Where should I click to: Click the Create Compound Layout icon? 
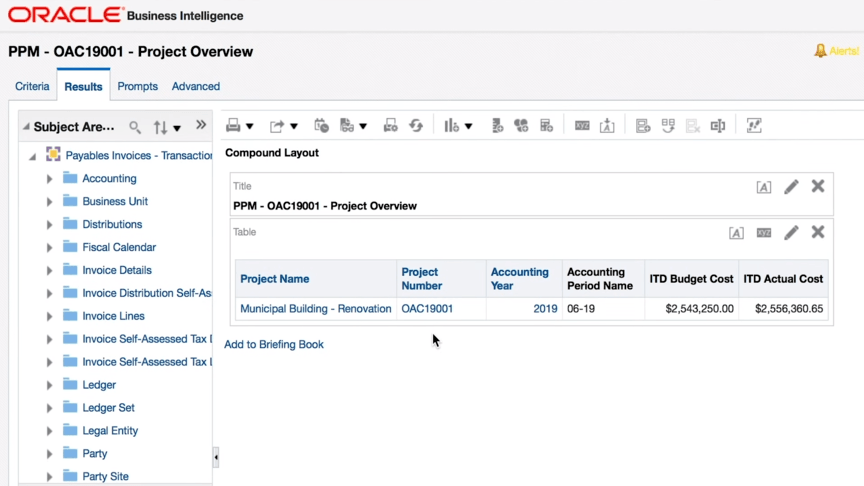pyautogui.click(x=643, y=126)
